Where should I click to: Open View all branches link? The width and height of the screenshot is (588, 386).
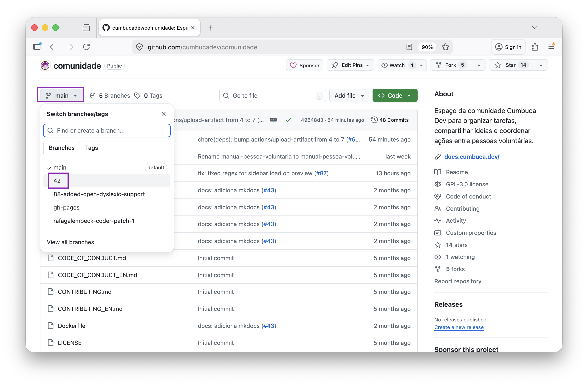pos(71,242)
